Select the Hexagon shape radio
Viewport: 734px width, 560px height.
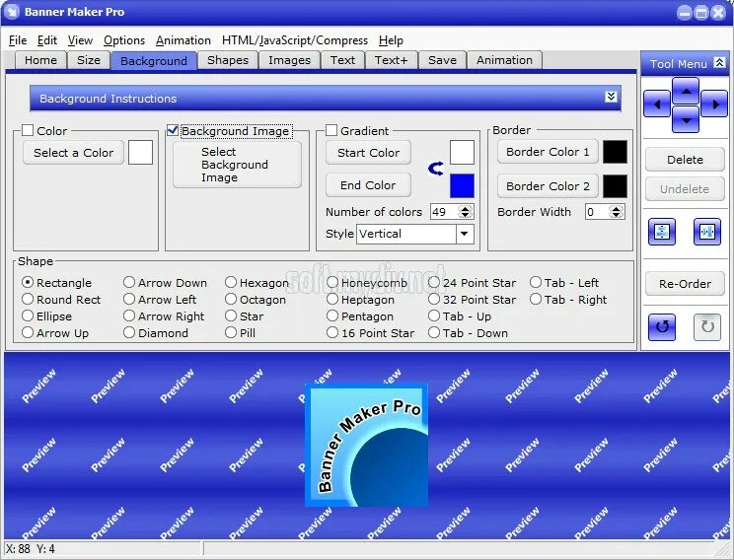231,282
